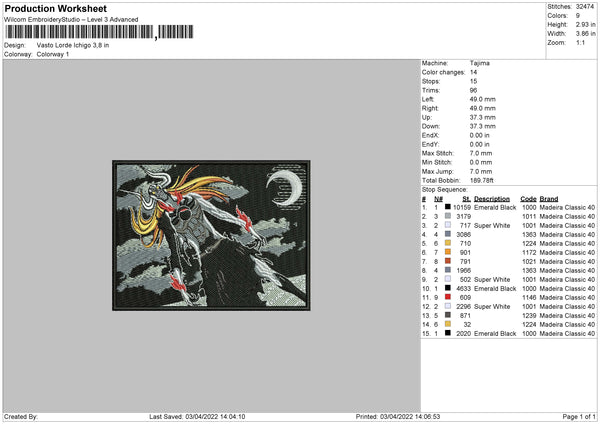This screenshot has height=424, width=600.
Task: Click the barcode under Wilcom EmbroideryStudio
Action: (x=99, y=32)
